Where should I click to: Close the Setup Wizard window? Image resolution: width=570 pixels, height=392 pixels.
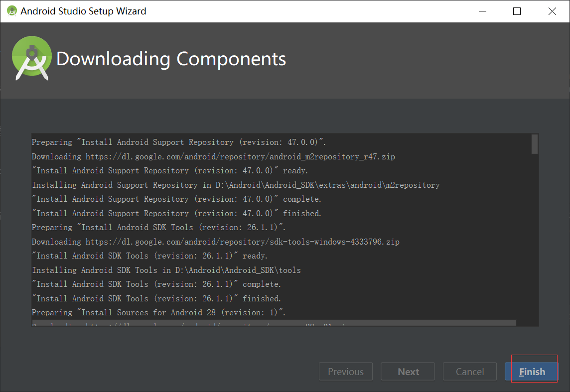click(552, 11)
